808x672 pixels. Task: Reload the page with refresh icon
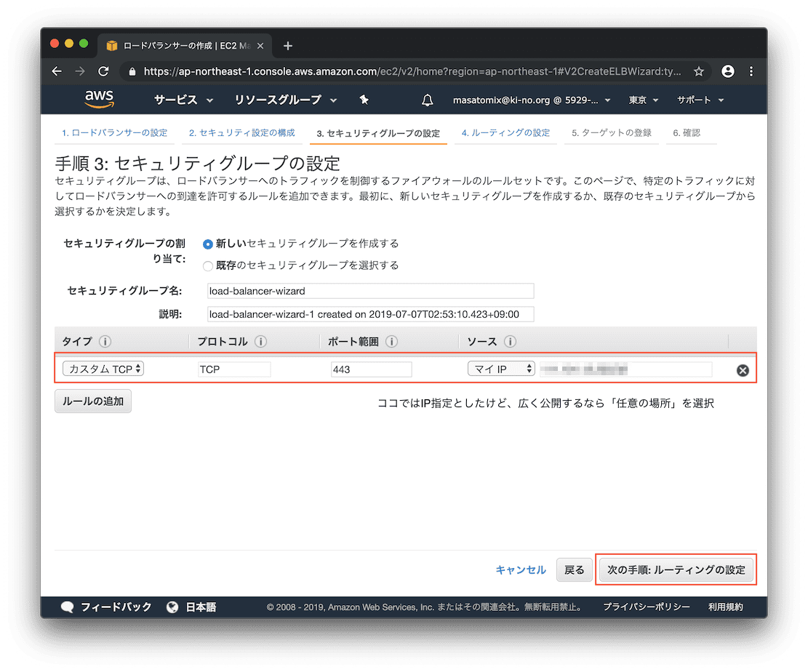(x=103, y=71)
